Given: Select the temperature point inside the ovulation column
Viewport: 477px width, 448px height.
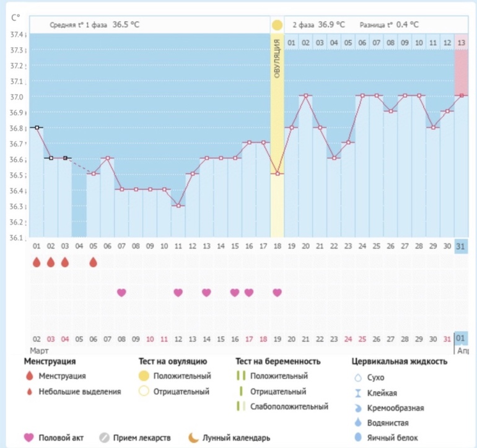Looking at the screenshot, I should (277, 173).
